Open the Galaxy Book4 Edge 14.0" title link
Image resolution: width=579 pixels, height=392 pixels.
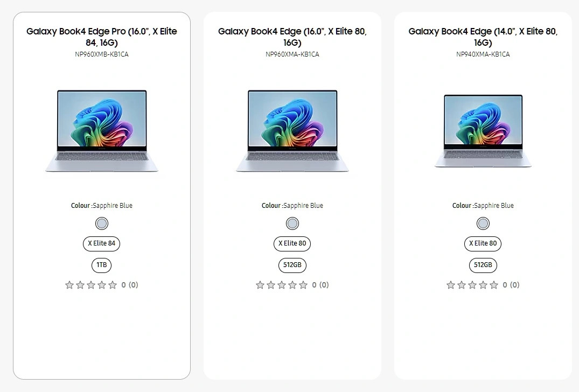coord(483,37)
